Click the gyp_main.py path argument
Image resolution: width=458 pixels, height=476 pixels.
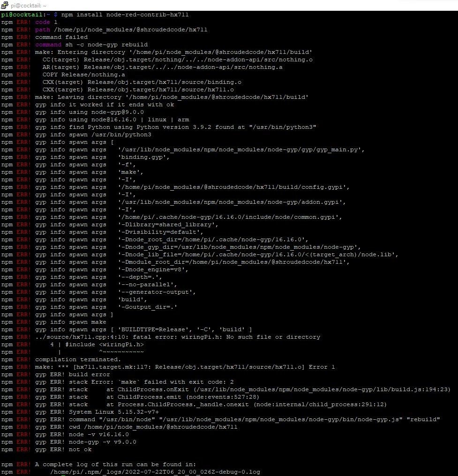[x=241, y=149]
